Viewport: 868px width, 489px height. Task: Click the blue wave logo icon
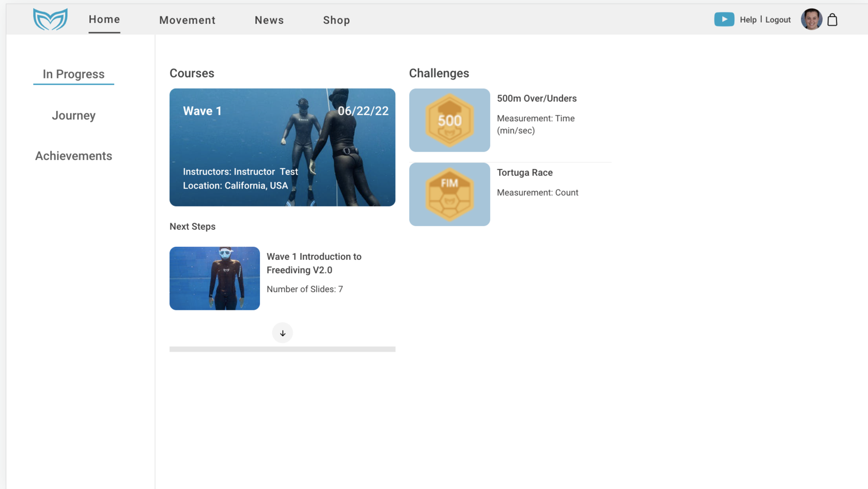(x=50, y=20)
